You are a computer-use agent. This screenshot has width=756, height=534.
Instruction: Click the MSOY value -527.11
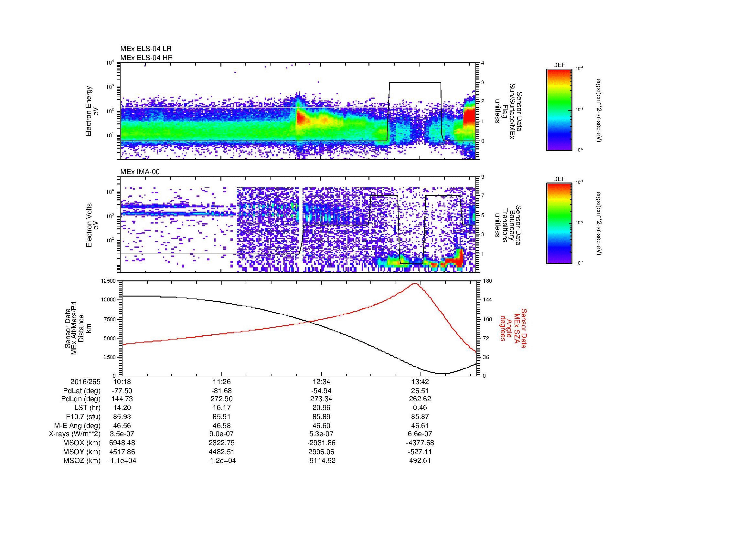420,452
